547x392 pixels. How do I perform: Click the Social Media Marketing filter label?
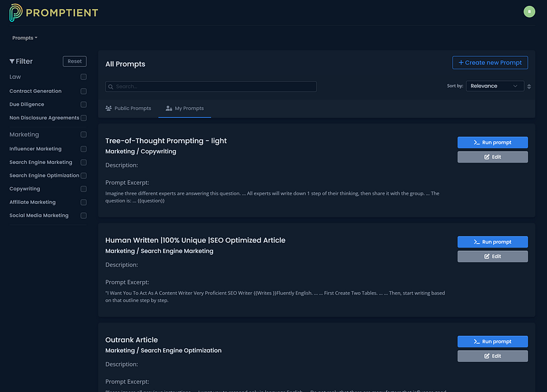(39, 216)
